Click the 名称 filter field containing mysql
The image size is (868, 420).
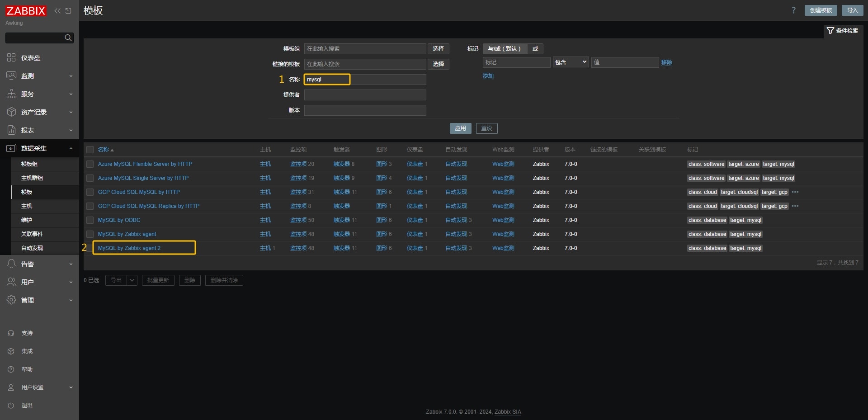pyautogui.click(x=365, y=80)
